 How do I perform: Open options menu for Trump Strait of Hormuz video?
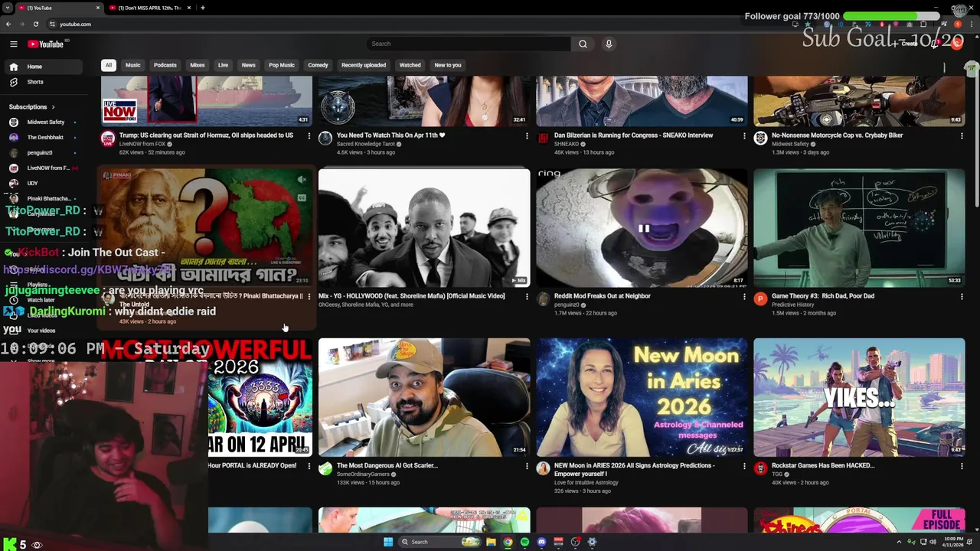[x=309, y=135]
